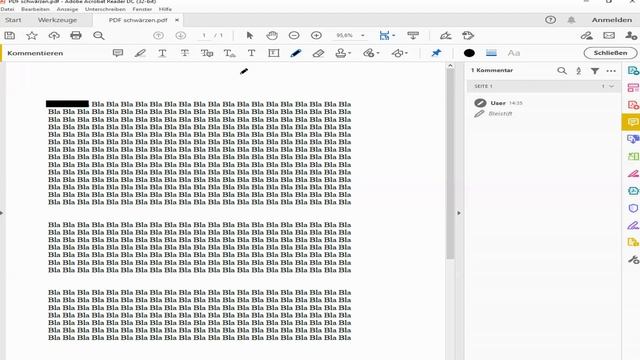Image resolution: width=640 pixels, height=360 pixels.
Task: Select the arrow selection tool
Action: click(250, 36)
